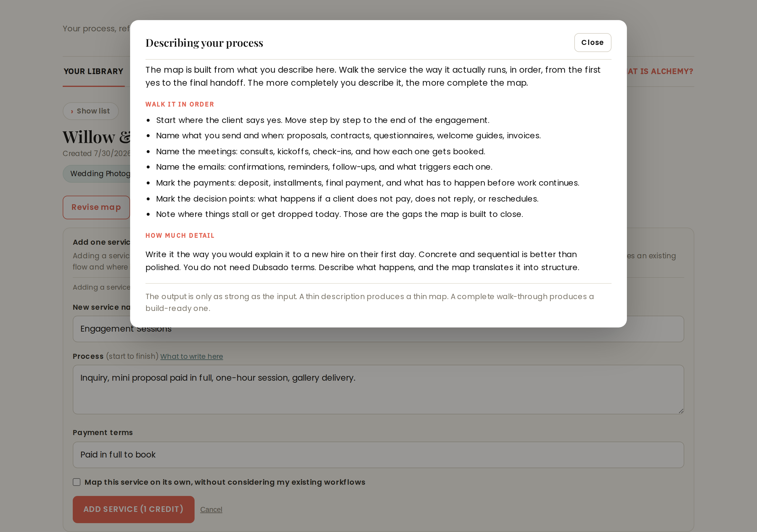Image resolution: width=757 pixels, height=532 pixels.
Task: Click the Payment terms field
Action: coord(378,455)
